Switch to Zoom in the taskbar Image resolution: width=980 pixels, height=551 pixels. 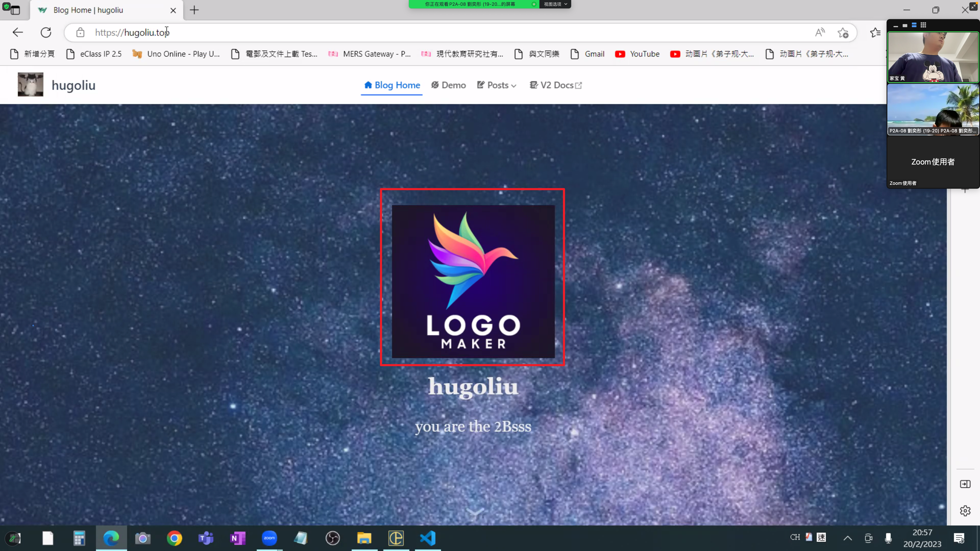(269, 538)
